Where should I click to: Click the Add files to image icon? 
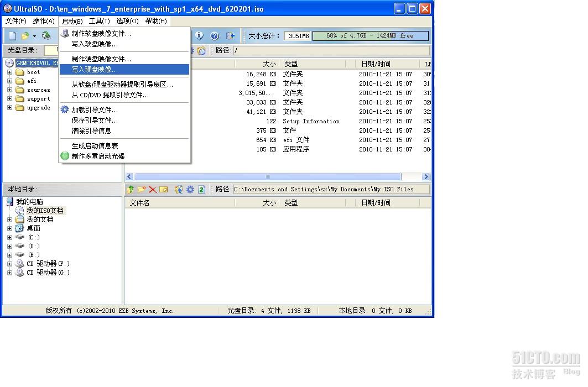179,190
